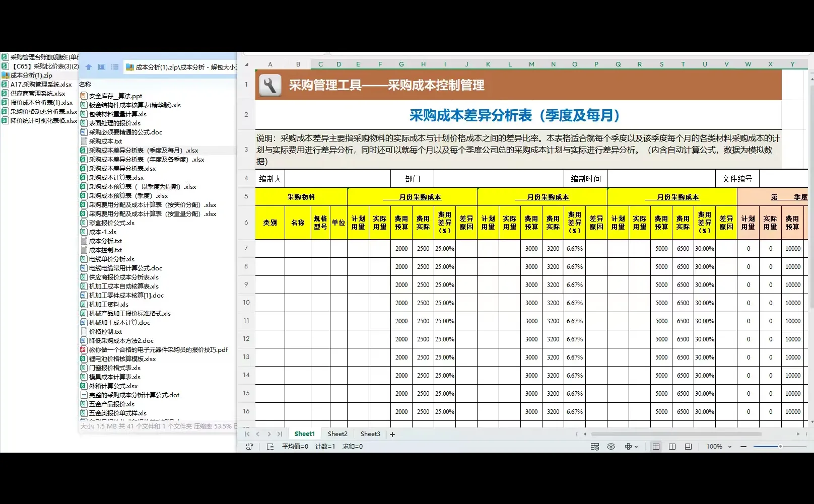The width and height of the screenshot is (814, 504).
Task: Select the normal view icon in status bar
Action: click(x=656, y=446)
